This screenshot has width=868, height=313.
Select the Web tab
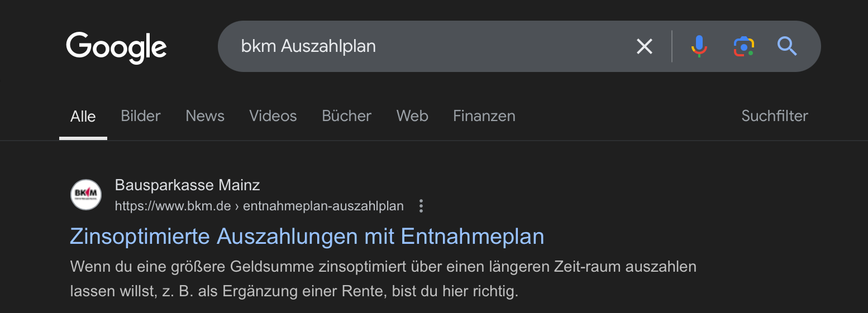(412, 116)
